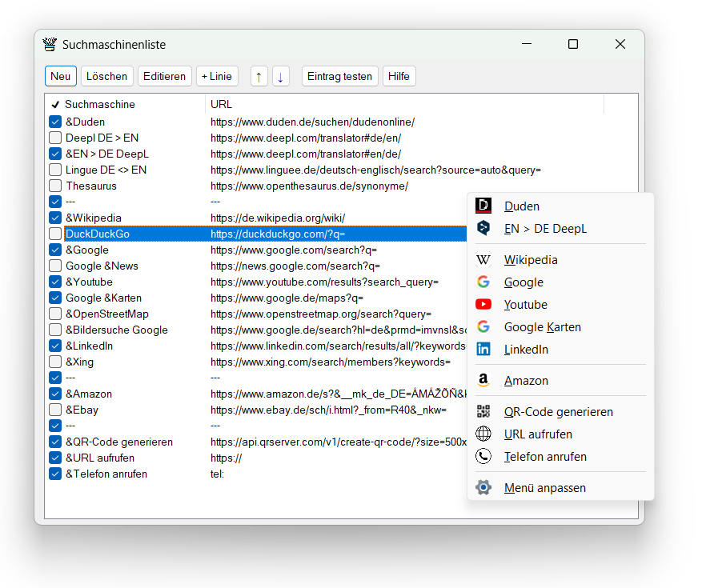Image resolution: width=702 pixels, height=588 pixels.
Task: Add a separator with + Linie
Action: (217, 77)
